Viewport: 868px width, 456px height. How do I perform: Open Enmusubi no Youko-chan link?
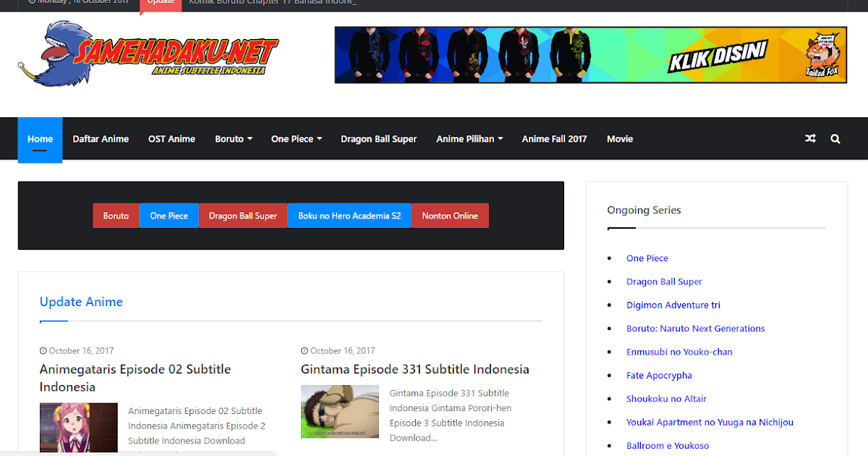point(679,352)
